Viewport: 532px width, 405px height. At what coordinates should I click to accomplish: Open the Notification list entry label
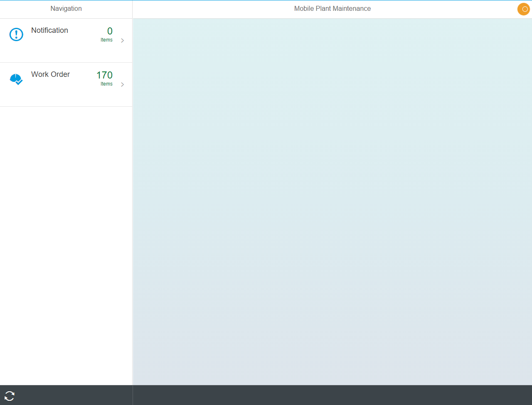tap(49, 30)
